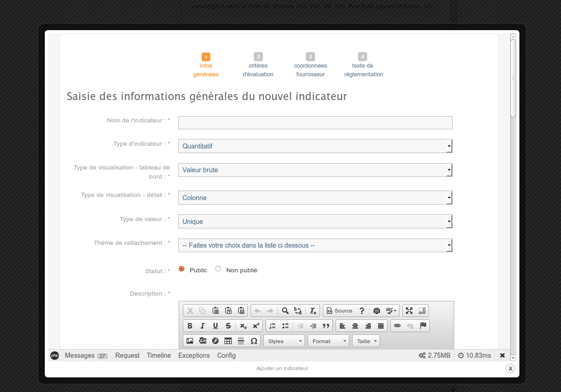Click the Insert Video filmstrip icon
The height and width of the screenshot is (392, 561).
click(x=203, y=341)
